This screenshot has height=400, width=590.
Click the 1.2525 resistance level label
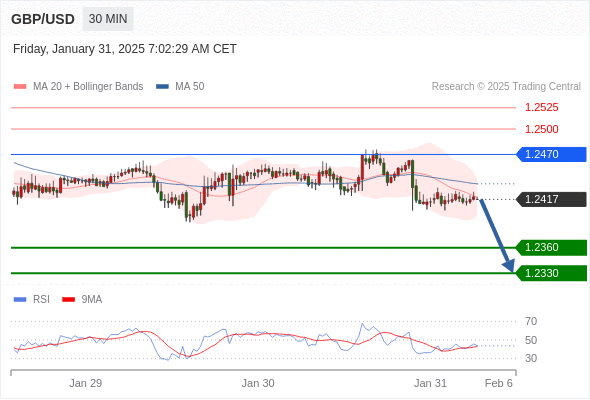click(x=541, y=108)
